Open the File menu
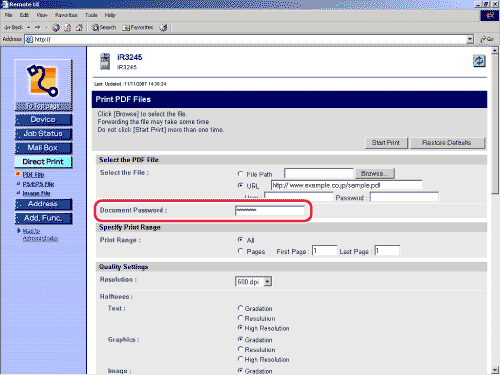This screenshot has width=500, height=375. click(x=9, y=15)
